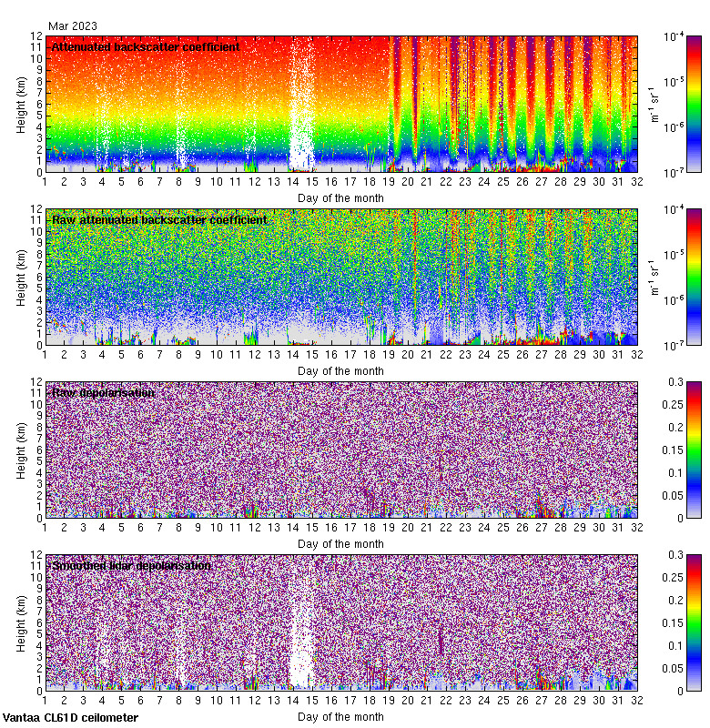
Task: Click 'Day of the month' under the raw depolarisation plot
Action: (x=340, y=543)
